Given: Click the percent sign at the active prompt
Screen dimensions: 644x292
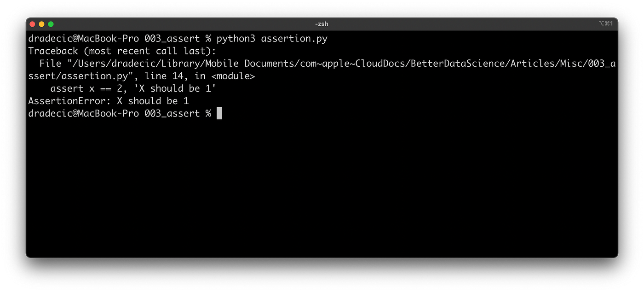Looking at the screenshot, I should [x=207, y=113].
